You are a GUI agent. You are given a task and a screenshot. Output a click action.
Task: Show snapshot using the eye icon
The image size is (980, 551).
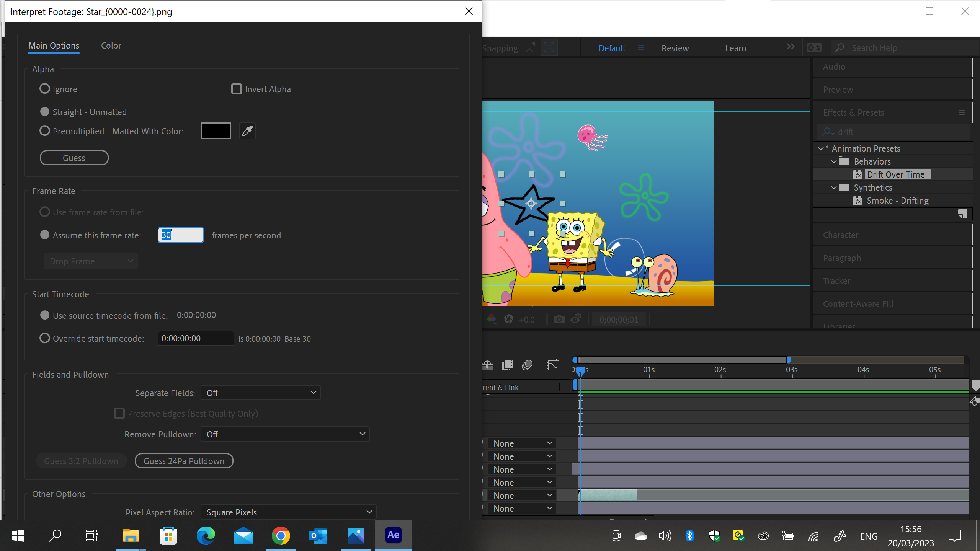pos(576,319)
